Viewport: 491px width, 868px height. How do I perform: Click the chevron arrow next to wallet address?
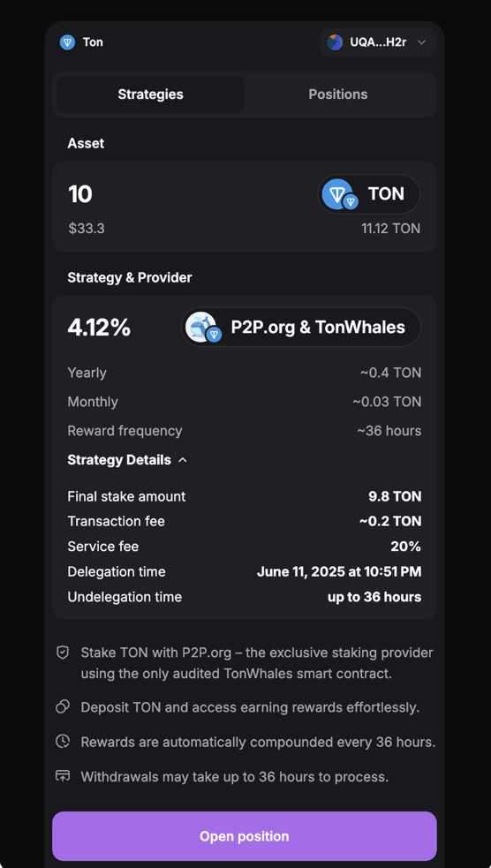[x=421, y=42]
